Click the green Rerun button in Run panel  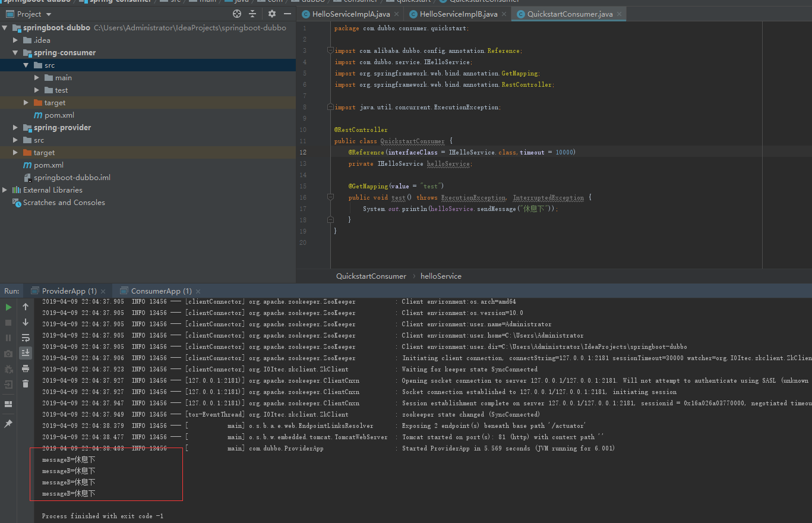point(8,307)
